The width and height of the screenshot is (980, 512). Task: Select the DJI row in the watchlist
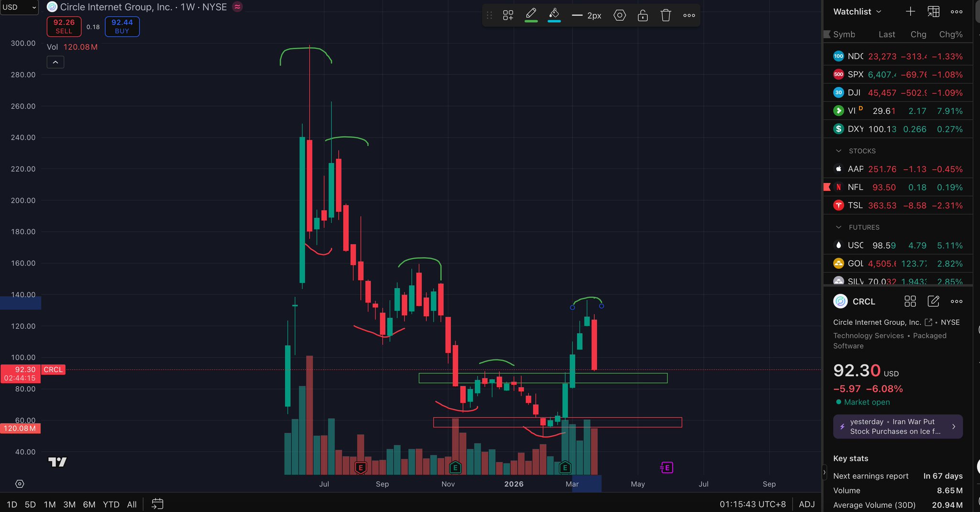(898, 93)
